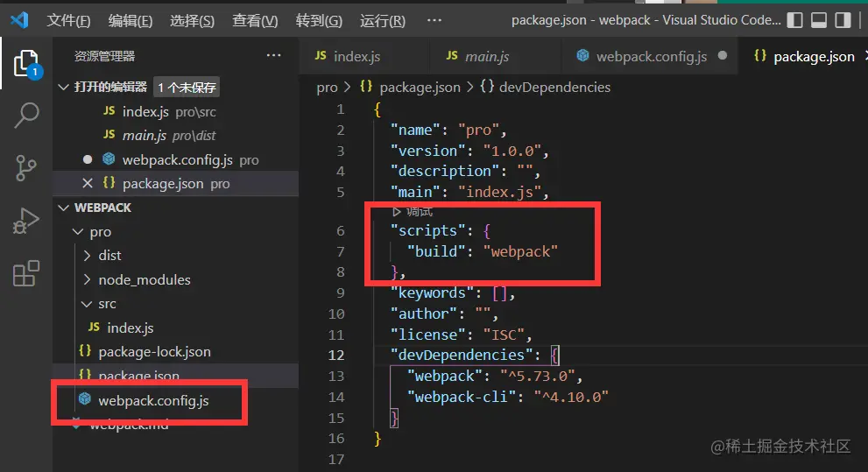Switch to the webpack.config.js editor tab

[651, 56]
